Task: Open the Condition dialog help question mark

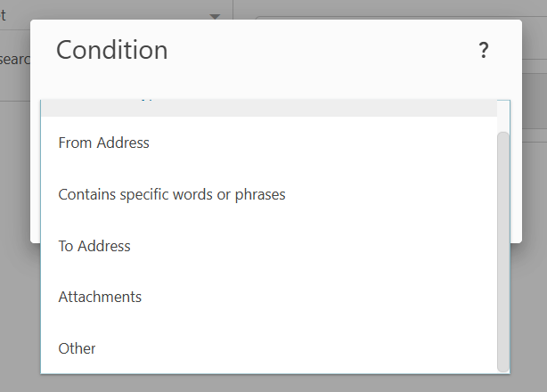Action: pos(484,51)
